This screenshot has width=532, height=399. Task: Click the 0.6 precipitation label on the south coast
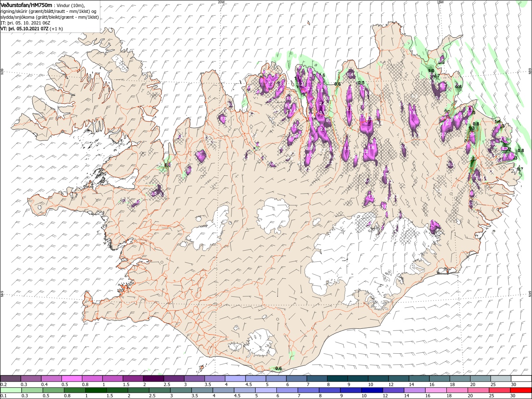coord(278,368)
